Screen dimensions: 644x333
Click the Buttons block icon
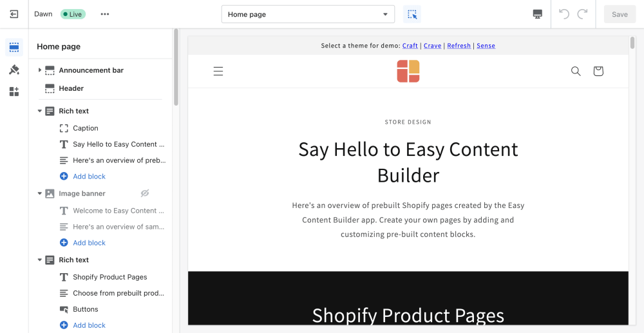point(64,309)
